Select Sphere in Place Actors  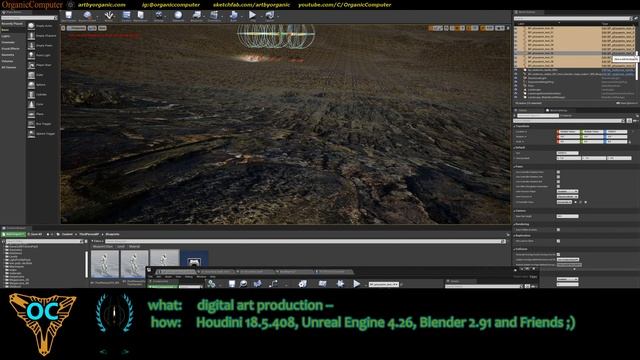coord(42,85)
